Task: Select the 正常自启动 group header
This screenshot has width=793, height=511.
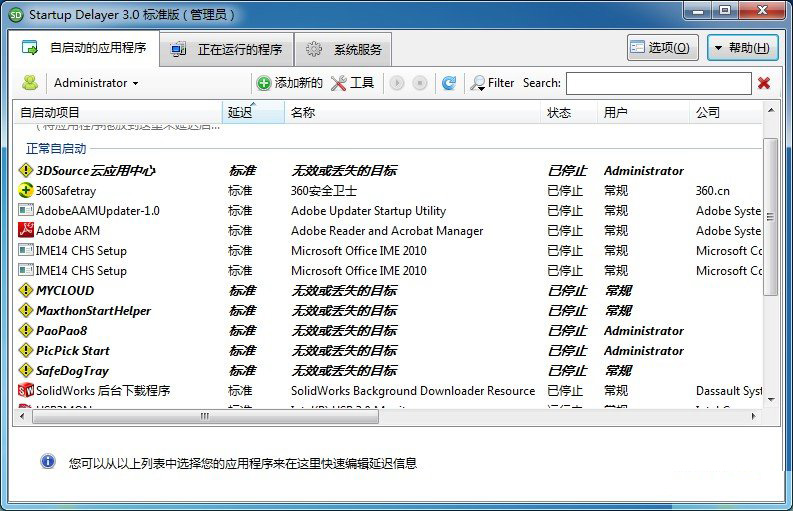Action: pyautogui.click(x=56, y=149)
